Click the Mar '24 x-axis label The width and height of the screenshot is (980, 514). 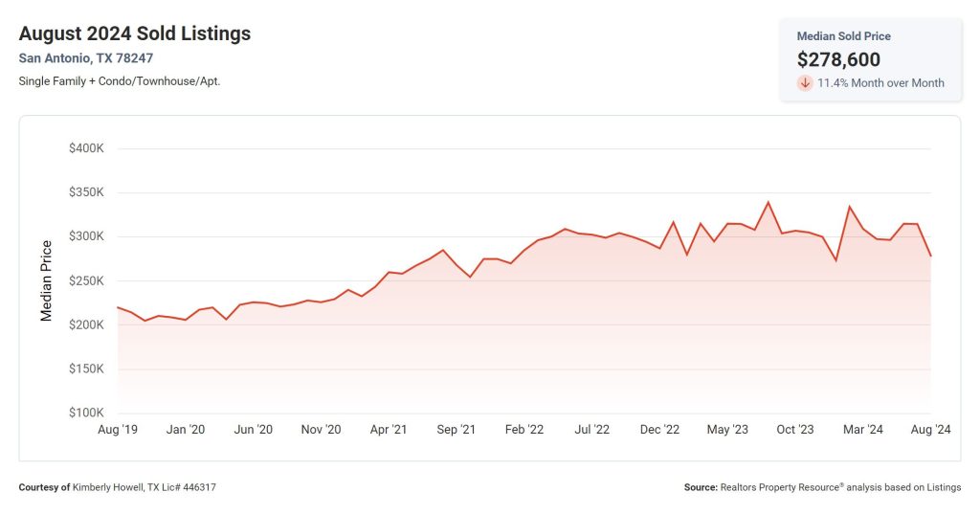(862, 430)
